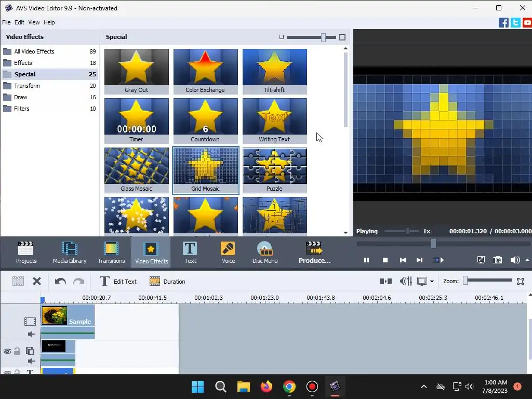Viewport: 532px width, 399px height.
Task: Click the small thumbnails icon
Action: [x=281, y=37]
